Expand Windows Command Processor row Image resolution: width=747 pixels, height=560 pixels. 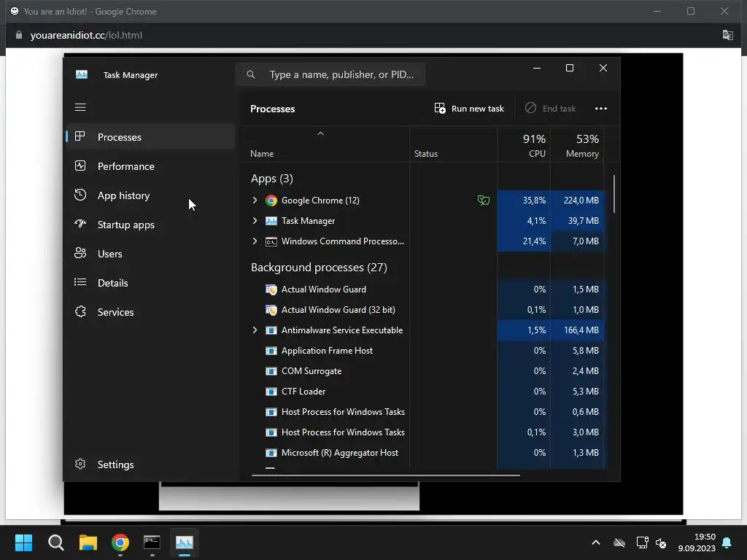[x=255, y=241]
